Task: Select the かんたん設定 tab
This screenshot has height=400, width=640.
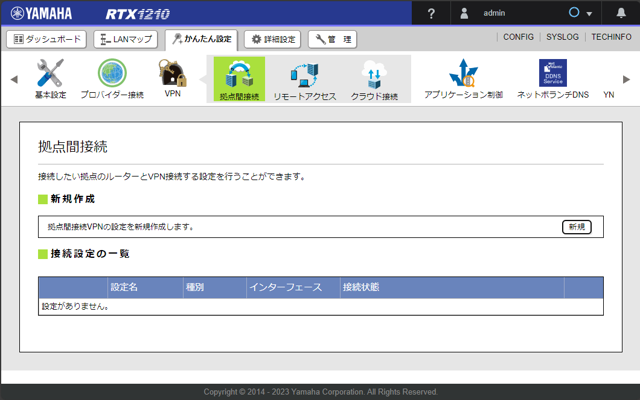Action: pyautogui.click(x=202, y=39)
